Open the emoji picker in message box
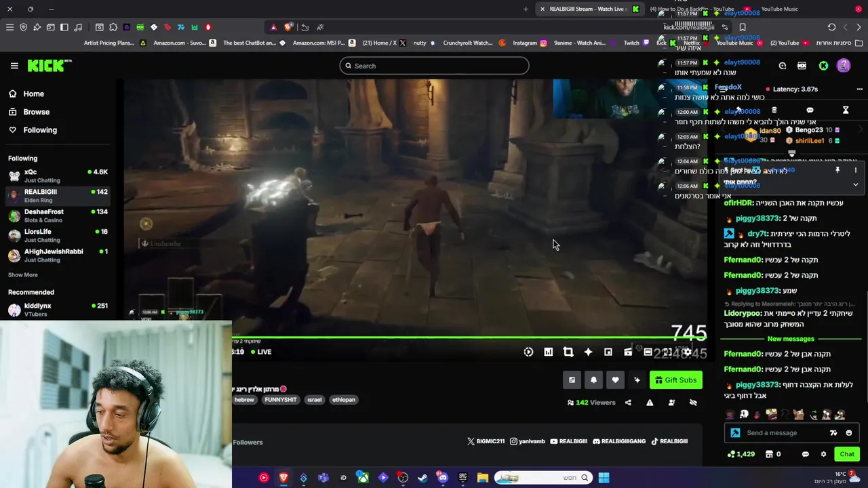 [848, 433]
